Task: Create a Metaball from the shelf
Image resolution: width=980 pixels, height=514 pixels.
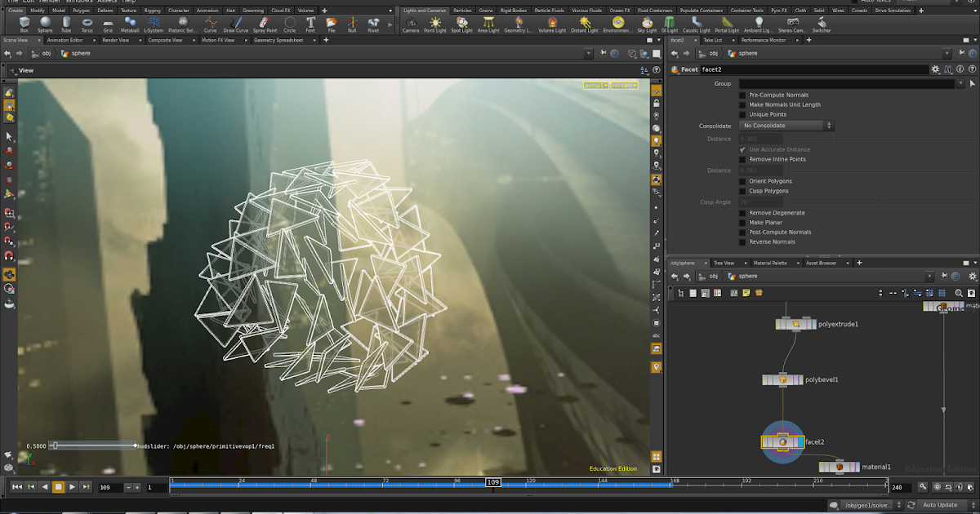Action: (131, 24)
